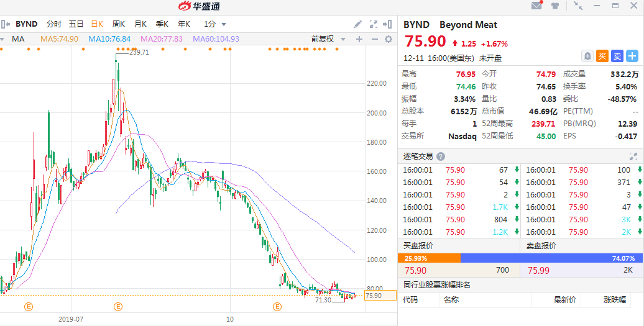The height and width of the screenshot is (326, 644).
Task: Add BYND to watchlist plus button
Action: click(x=632, y=56)
